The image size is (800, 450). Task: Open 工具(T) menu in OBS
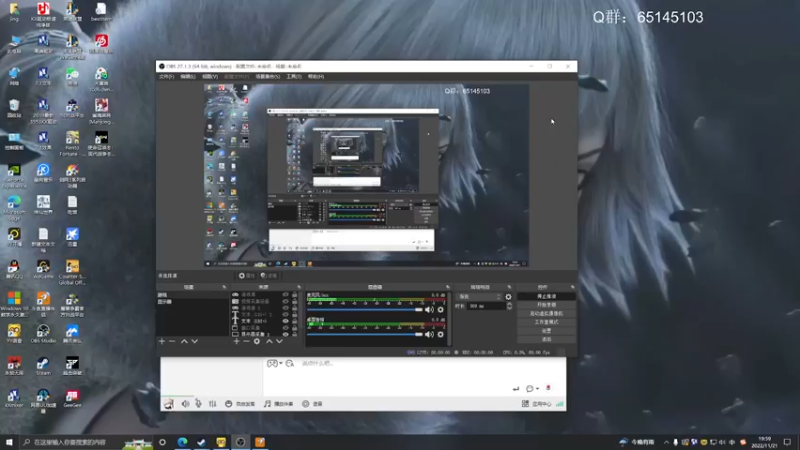pyautogui.click(x=294, y=77)
